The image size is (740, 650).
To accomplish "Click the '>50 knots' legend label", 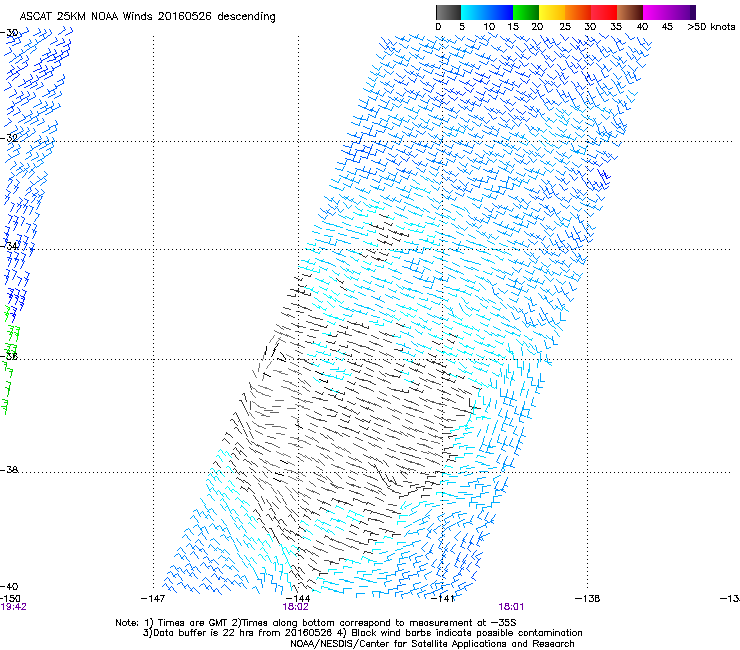I will click(711, 27).
